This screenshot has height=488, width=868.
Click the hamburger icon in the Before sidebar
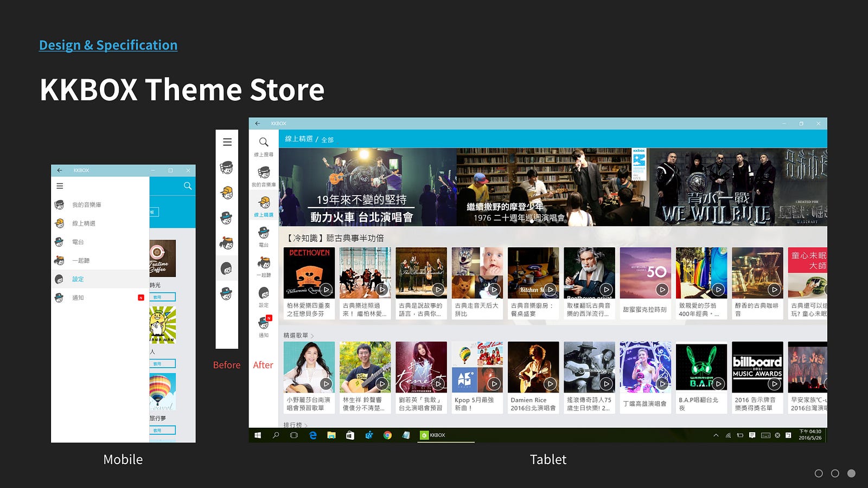click(227, 142)
